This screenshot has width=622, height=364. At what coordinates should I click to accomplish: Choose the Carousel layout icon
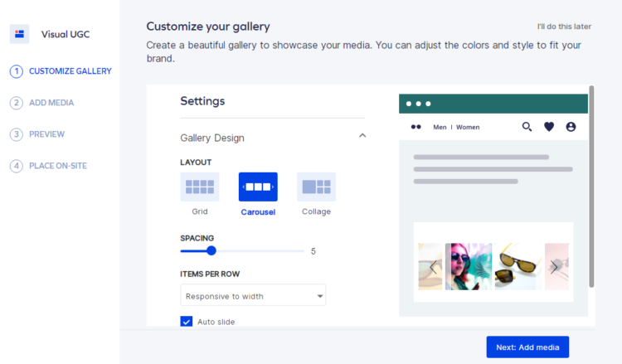click(258, 187)
